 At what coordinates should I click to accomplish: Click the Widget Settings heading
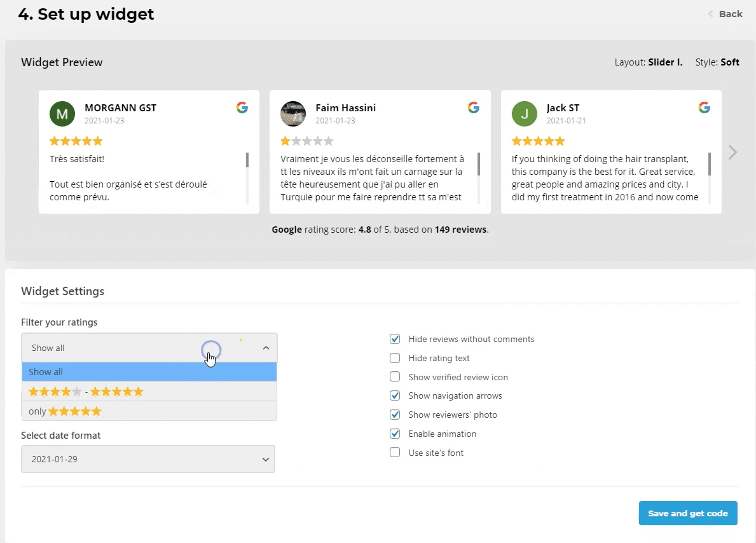[x=63, y=291]
